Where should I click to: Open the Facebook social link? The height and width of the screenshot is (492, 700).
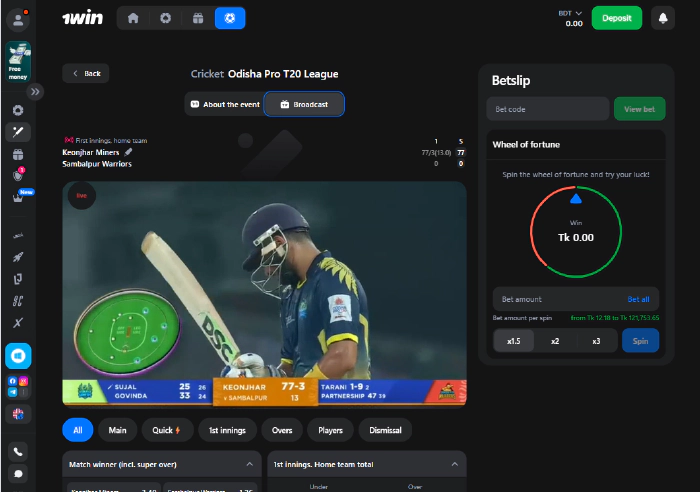tap(12, 381)
